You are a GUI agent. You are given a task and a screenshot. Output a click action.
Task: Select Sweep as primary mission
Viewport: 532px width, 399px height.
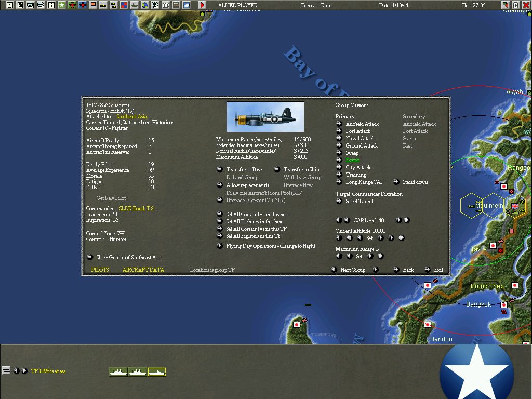339,153
